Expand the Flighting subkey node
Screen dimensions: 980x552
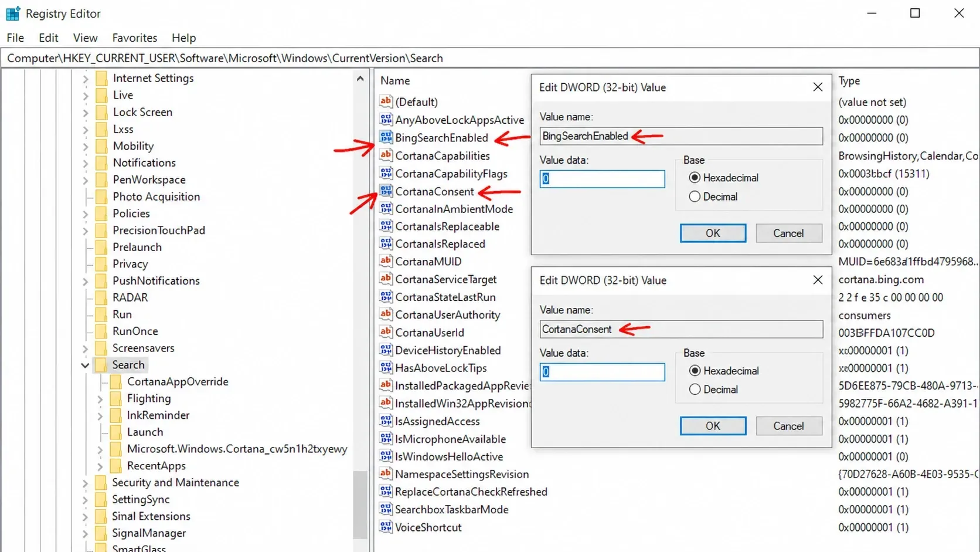100,399
